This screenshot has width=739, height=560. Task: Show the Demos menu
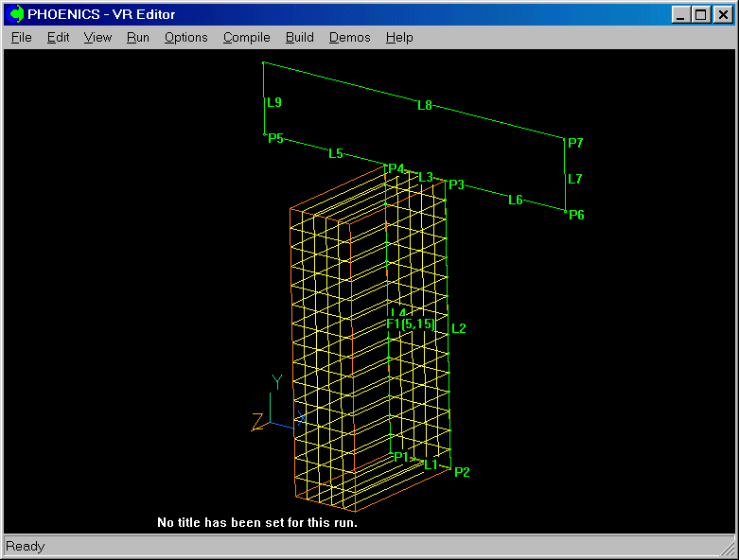pyautogui.click(x=349, y=38)
